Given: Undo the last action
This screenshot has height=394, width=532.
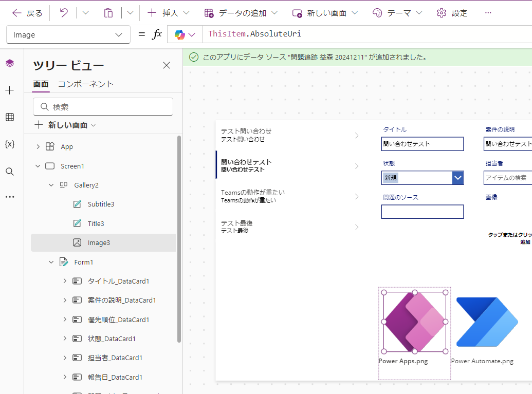Looking at the screenshot, I should [x=63, y=13].
